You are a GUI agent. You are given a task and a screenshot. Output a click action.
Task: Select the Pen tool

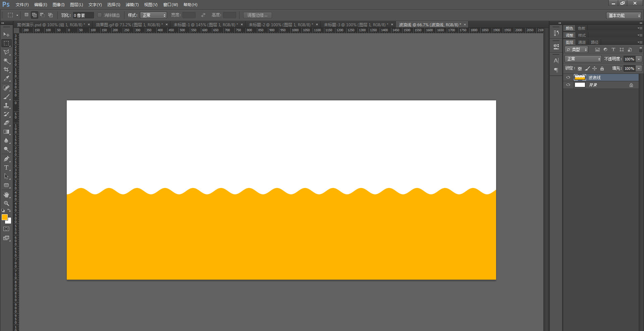click(6, 159)
